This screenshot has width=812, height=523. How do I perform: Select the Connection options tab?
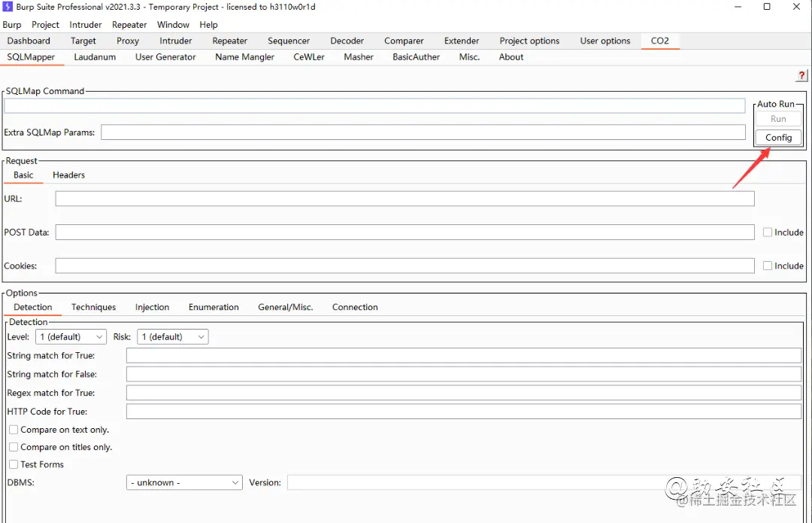pos(355,307)
